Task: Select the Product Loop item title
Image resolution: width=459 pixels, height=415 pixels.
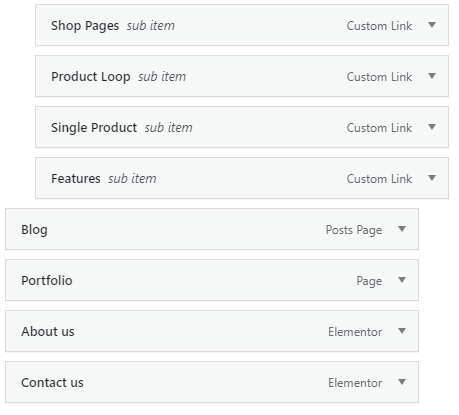Action: (91, 77)
